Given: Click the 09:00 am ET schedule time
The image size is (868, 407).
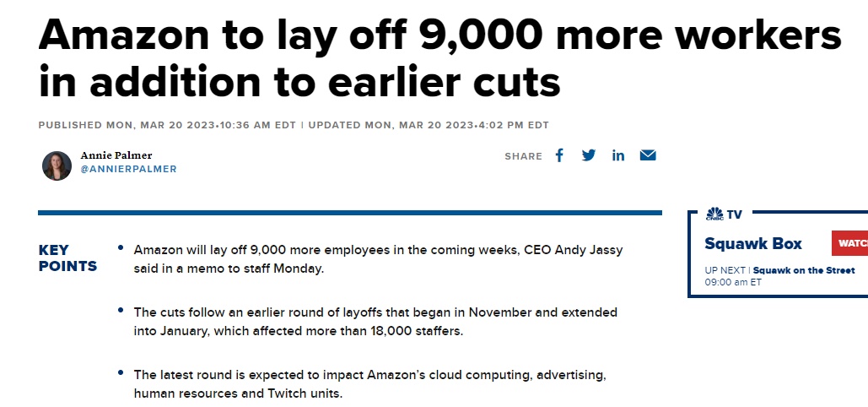Looking at the screenshot, I should pyautogui.click(x=733, y=282).
